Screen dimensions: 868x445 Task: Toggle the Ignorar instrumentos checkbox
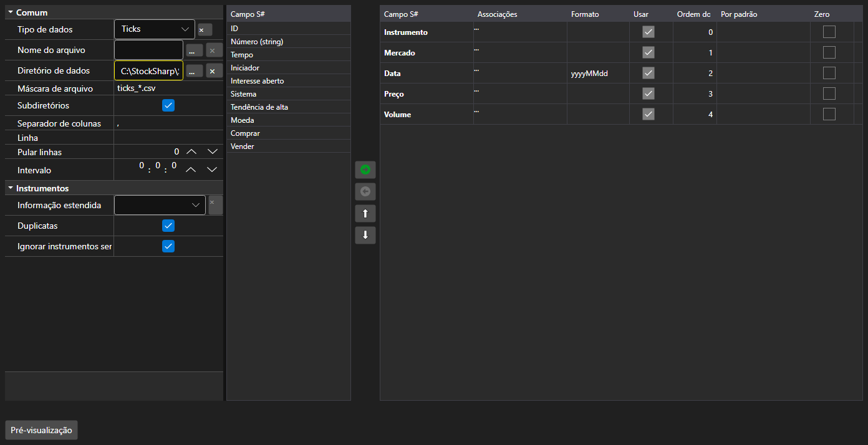point(168,246)
